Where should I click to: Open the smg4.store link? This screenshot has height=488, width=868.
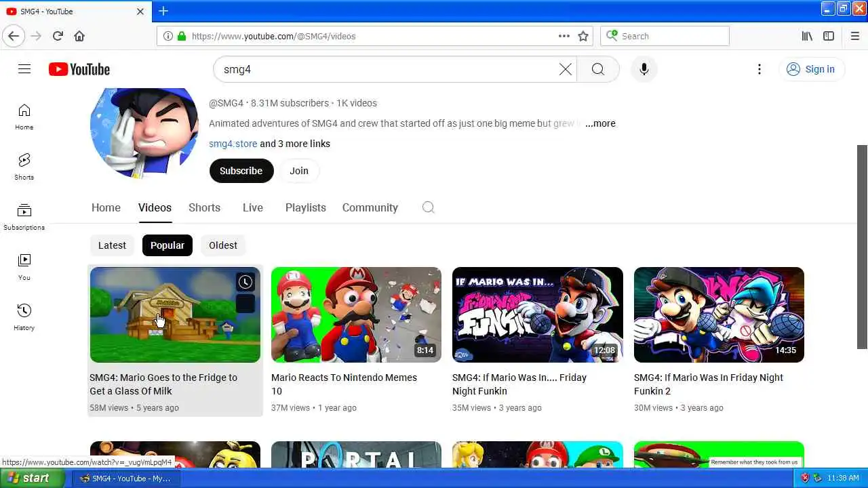coord(233,144)
